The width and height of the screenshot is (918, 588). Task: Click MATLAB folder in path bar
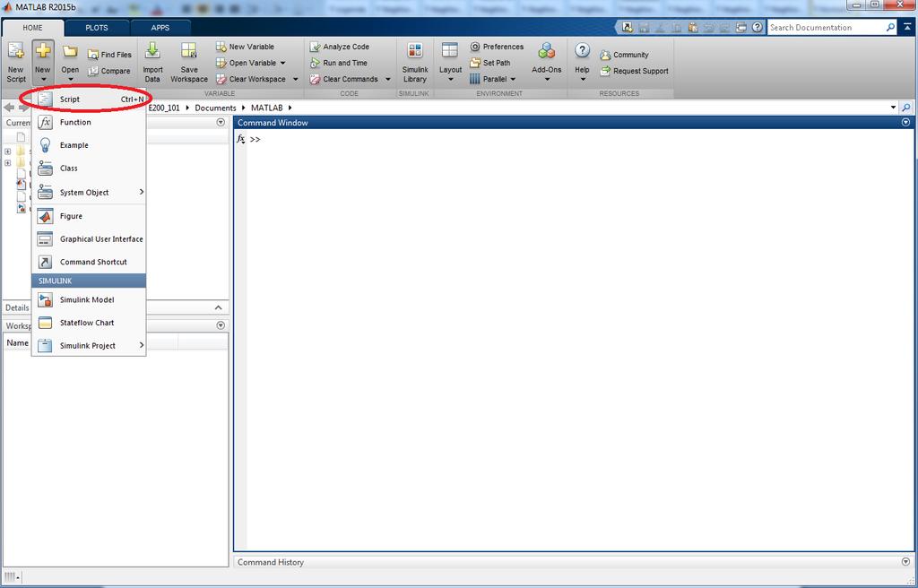[x=267, y=108]
